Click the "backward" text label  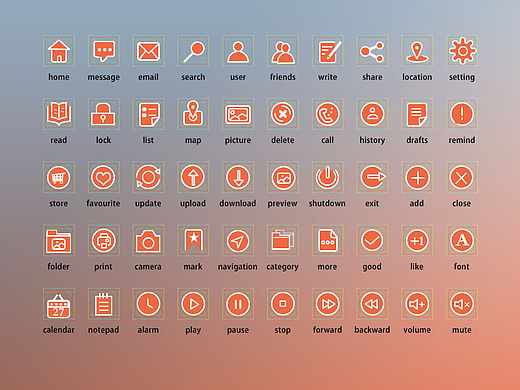point(372,330)
